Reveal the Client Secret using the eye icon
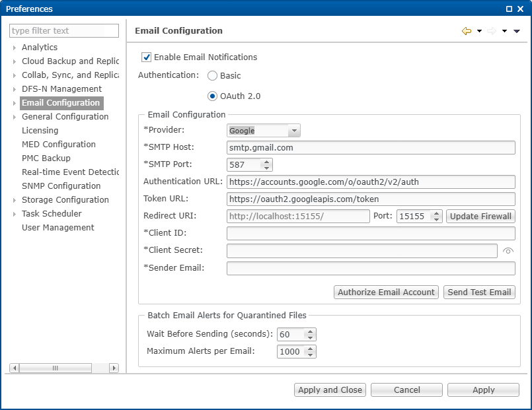This screenshot has width=532, height=410. point(507,250)
